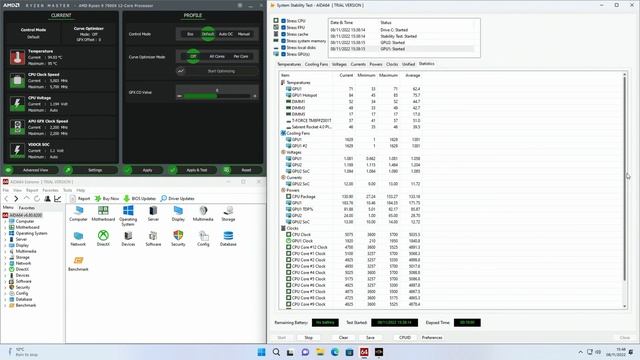This screenshot has height=360, width=640.
Task: Toggle the Stress FPU checkbox
Action: (x=283, y=27)
